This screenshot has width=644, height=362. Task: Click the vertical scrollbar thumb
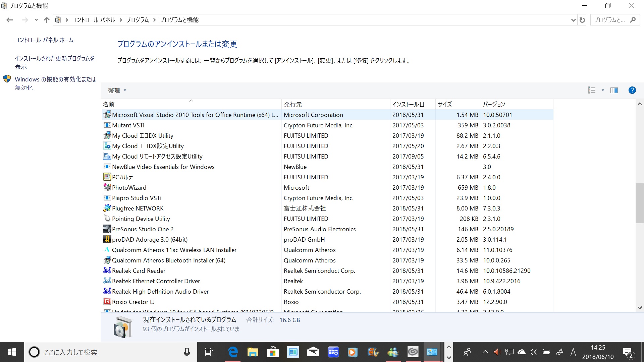[x=639, y=203]
